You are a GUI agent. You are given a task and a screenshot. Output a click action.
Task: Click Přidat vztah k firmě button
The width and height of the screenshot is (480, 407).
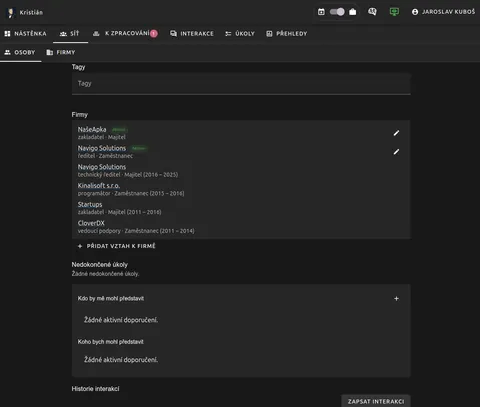[117, 246]
